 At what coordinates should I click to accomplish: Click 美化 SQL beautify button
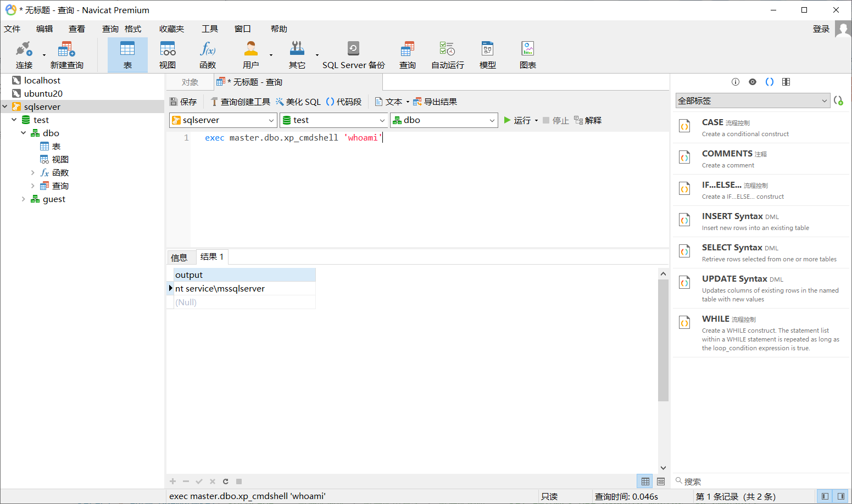click(298, 102)
